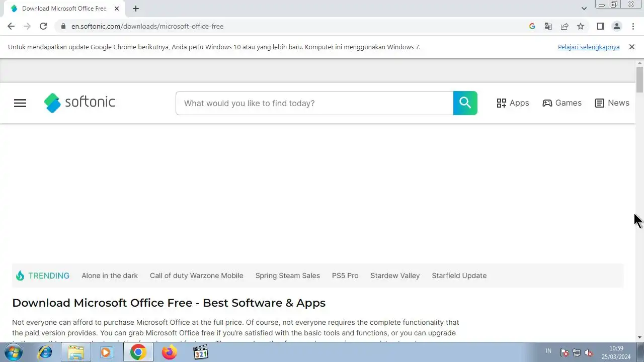Open Chrome's three-dot menu
This screenshot has height=362, width=644.
[633, 26]
